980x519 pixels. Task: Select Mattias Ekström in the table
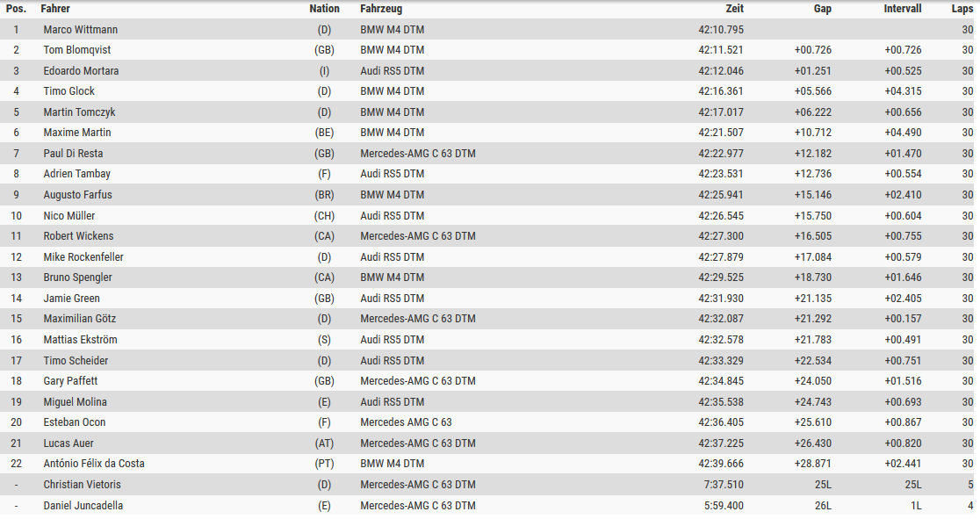(x=80, y=340)
